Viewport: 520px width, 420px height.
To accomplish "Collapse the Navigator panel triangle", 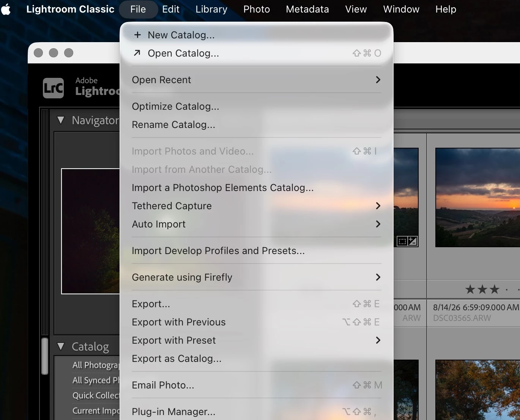I will pyautogui.click(x=61, y=120).
